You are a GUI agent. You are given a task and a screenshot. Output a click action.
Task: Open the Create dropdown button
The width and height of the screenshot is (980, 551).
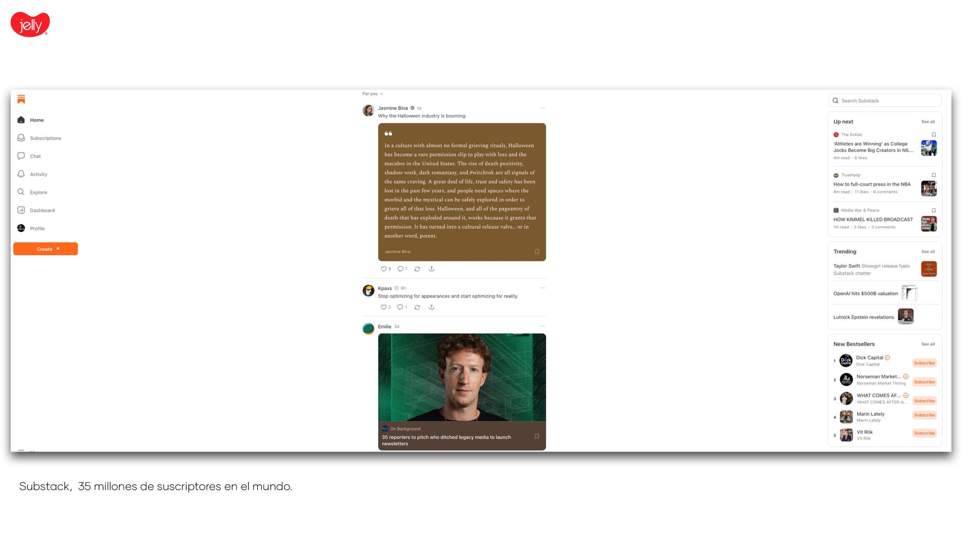pos(45,249)
